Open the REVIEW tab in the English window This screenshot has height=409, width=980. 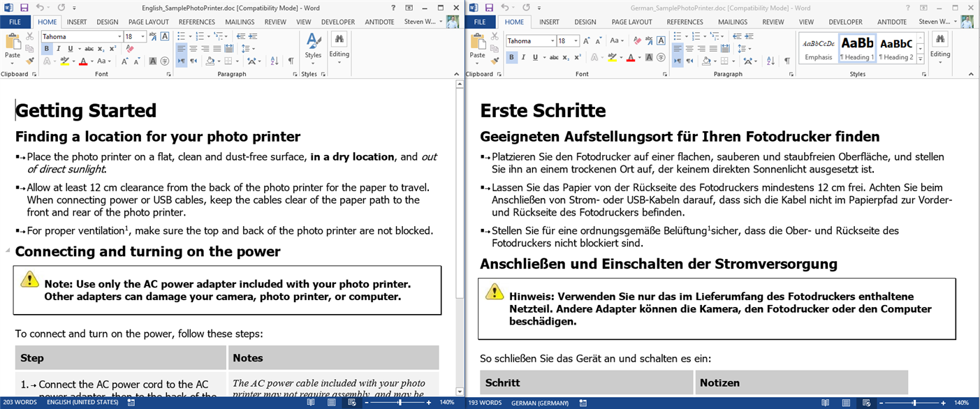tap(275, 22)
